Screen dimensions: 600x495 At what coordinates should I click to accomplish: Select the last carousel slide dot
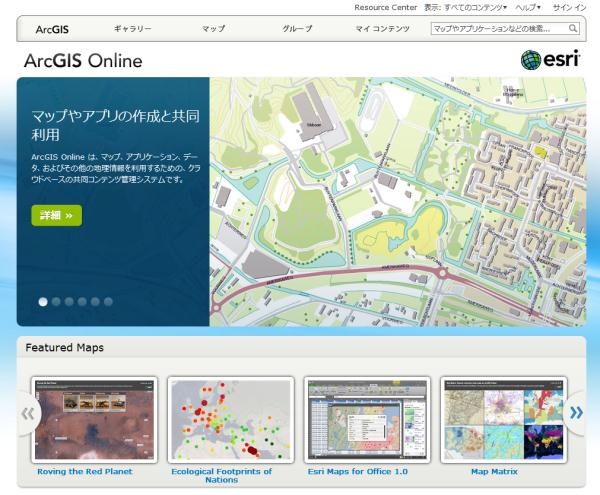pyautogui.click(x=108, y=301)
